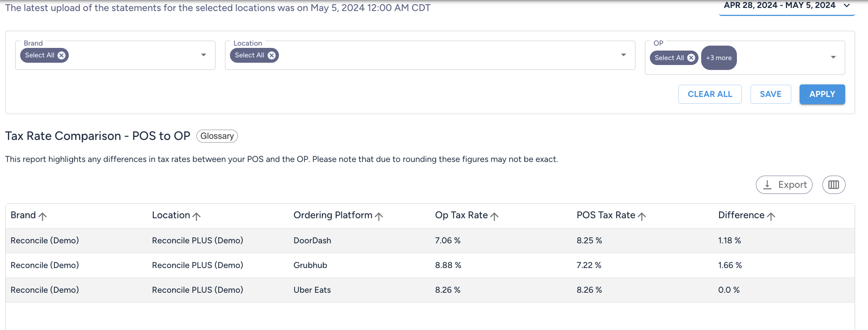Image resolution: width=868 pixels, height=330 pixels.
Task: Sort by Brand column arrow
Action: click(43, 216)
